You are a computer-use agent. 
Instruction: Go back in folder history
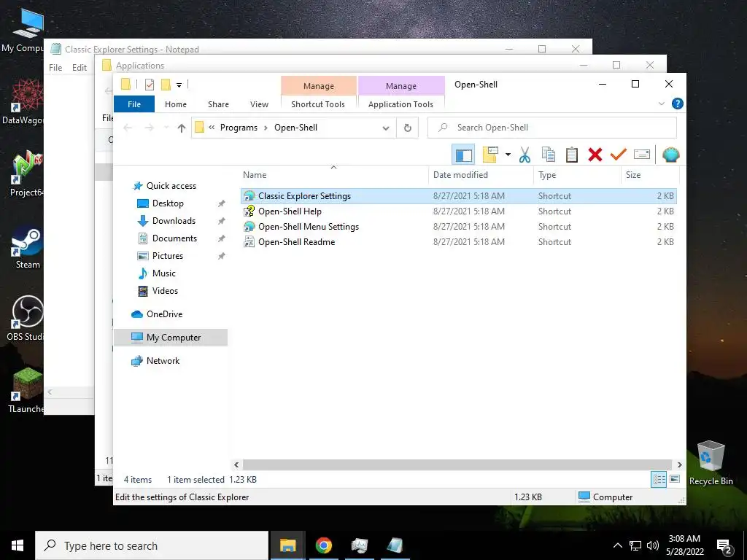click(128, 128)
